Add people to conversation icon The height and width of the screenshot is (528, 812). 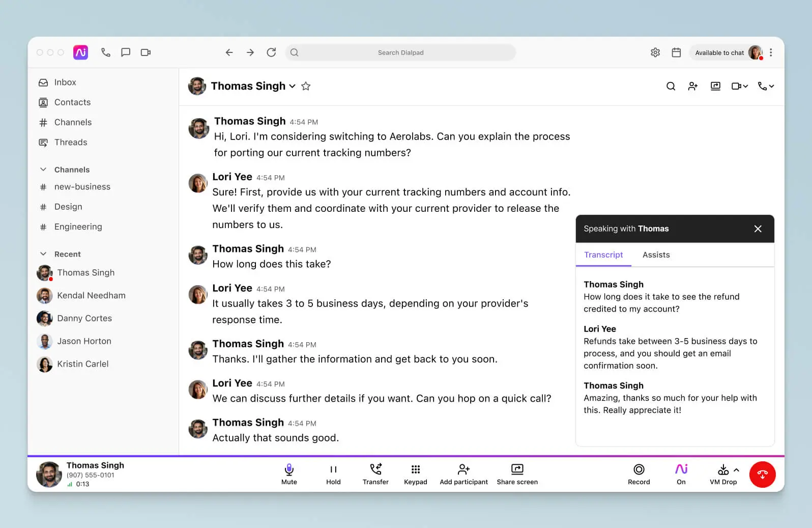pyautogui.click(x=692, y=86)
